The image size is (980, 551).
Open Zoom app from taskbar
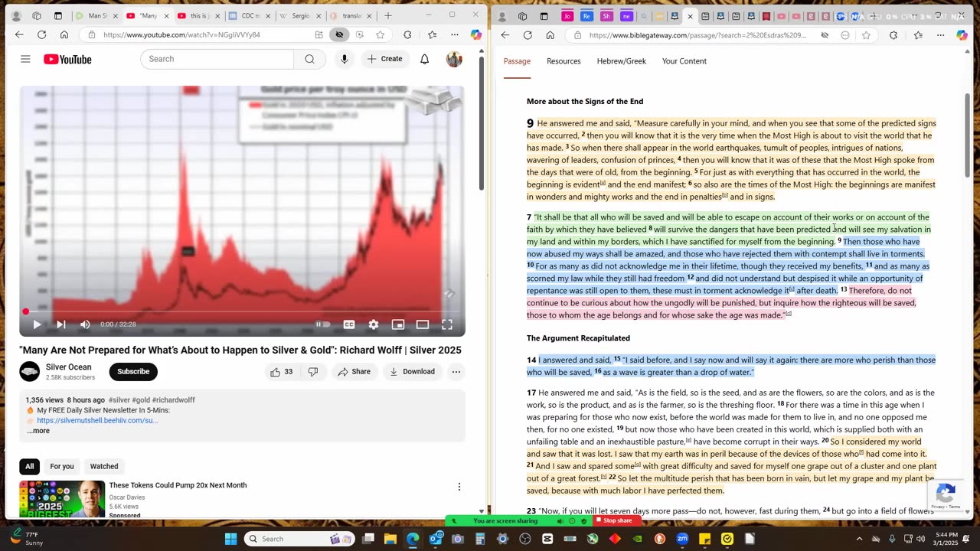point(682,539)
